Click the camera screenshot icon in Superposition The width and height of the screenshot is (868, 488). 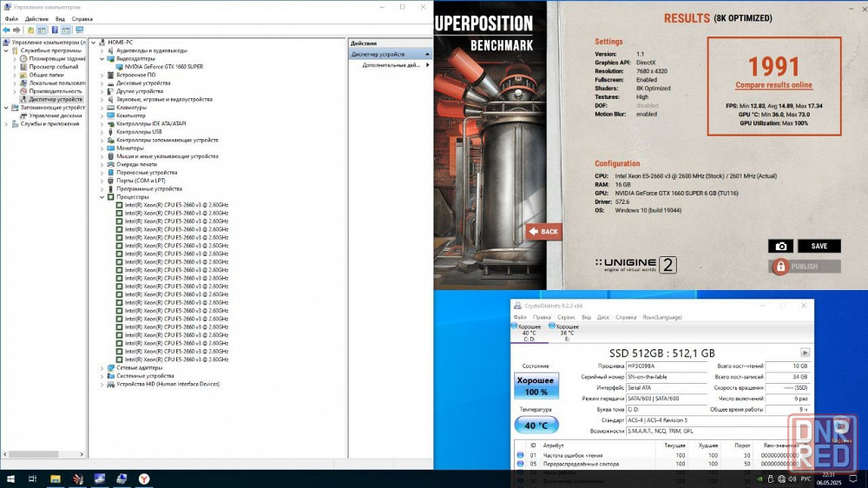780,246
